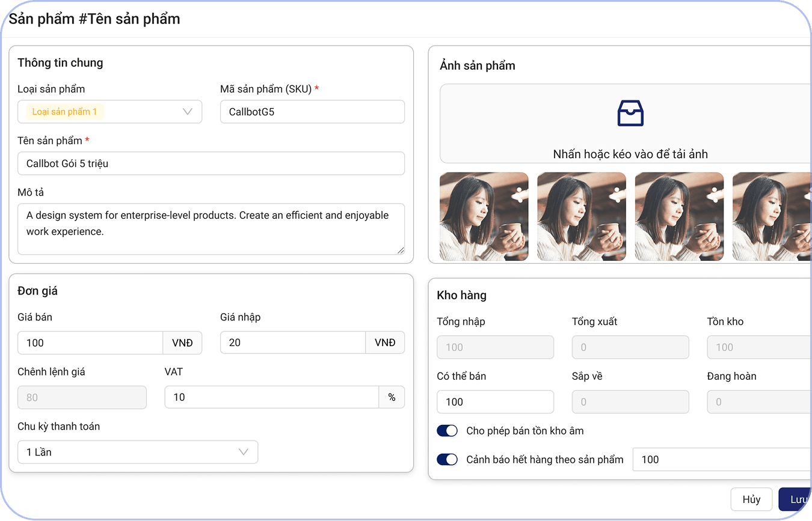
Task: Open the Chu kỳ thanh toán dropdown
Action: pyautogui.click(x=138, y=452)
